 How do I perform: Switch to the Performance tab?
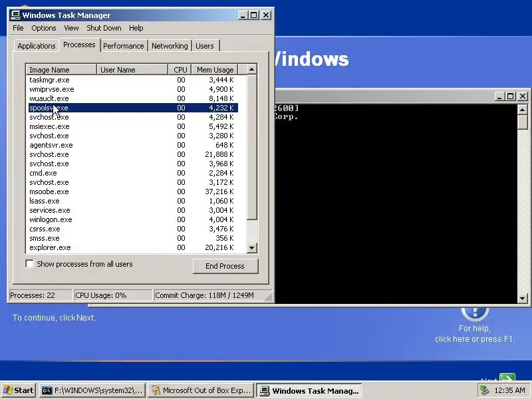pyautogui.click(x=124, y=46)
